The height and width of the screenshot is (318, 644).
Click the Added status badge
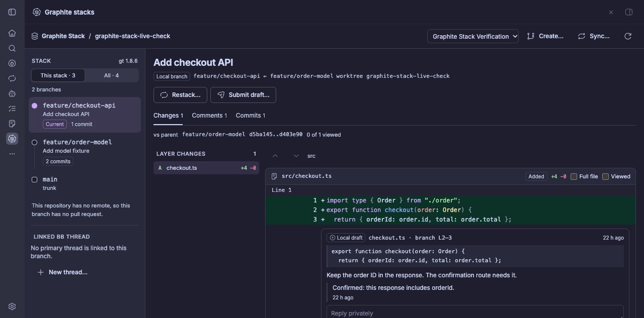click(536, 176)
